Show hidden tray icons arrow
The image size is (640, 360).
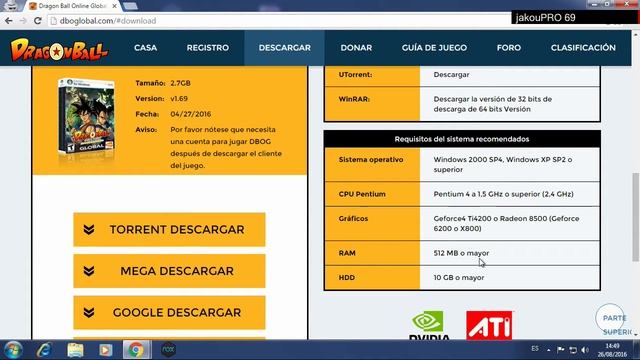click(549, 350)
